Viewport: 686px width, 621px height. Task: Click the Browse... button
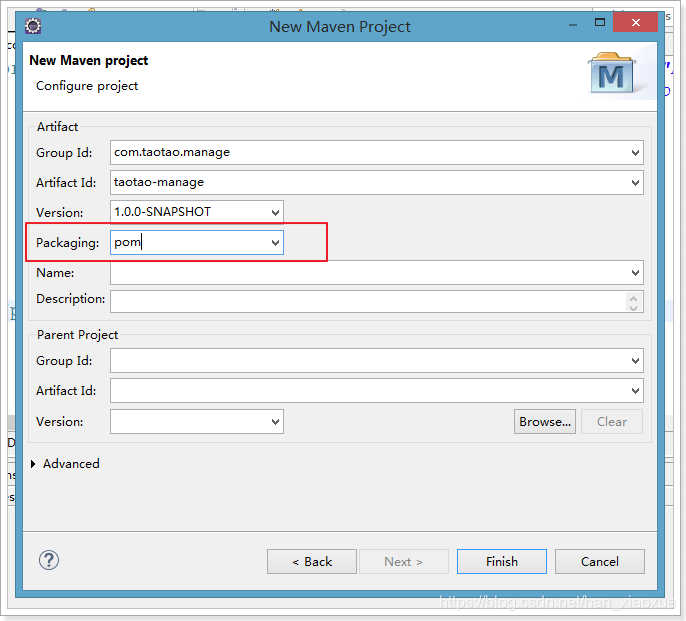pos(545,422)
